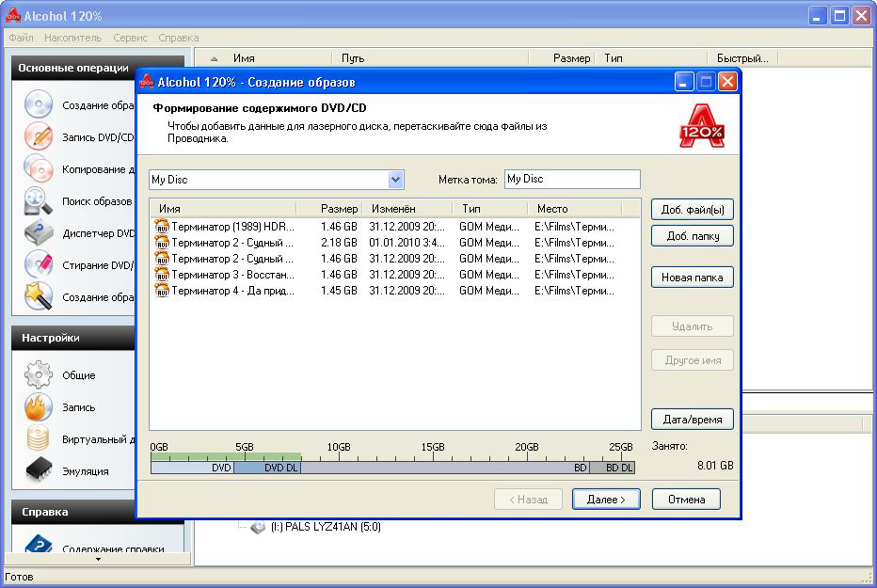Click Быстрый... column header in main window
The height and width of the screenshot is (588, 877).
click(742, 58)
